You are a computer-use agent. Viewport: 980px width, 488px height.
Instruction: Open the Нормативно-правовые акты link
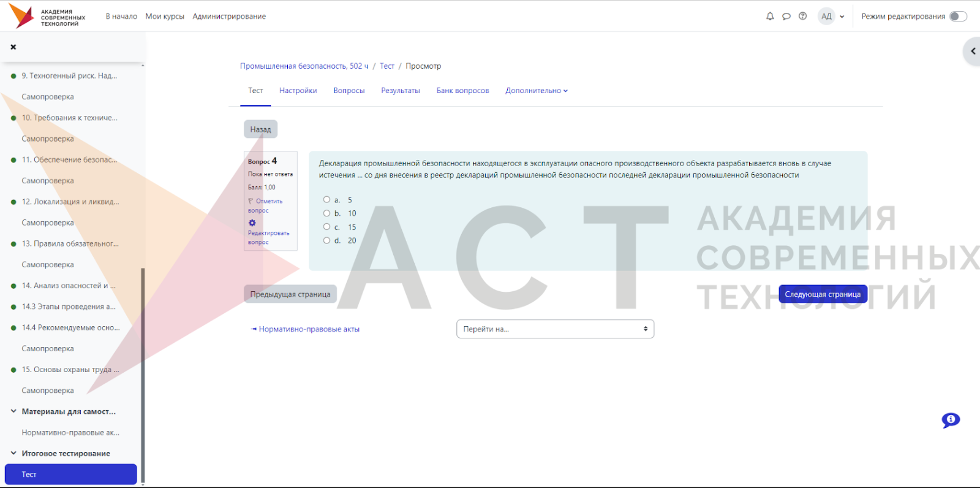(305, 329)
